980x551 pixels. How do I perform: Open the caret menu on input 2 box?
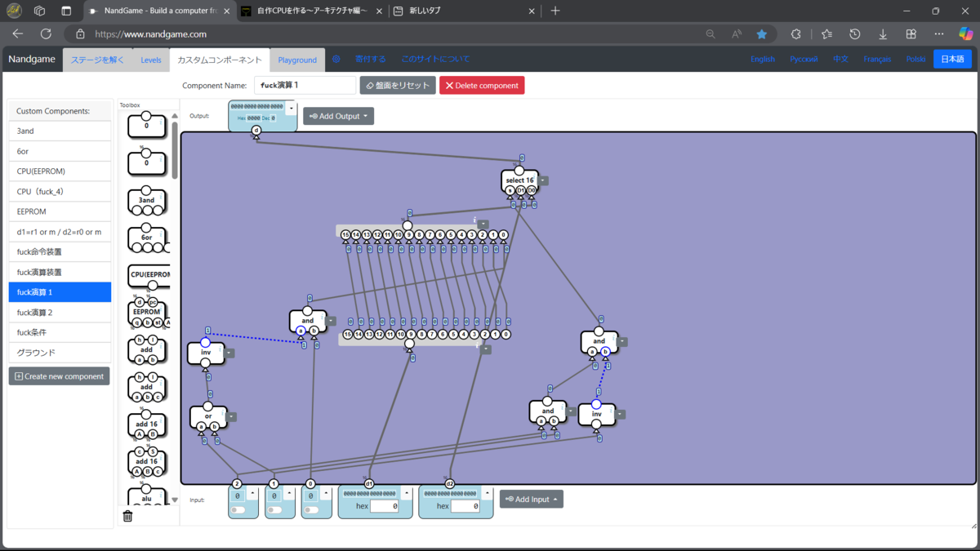point(252,493)
